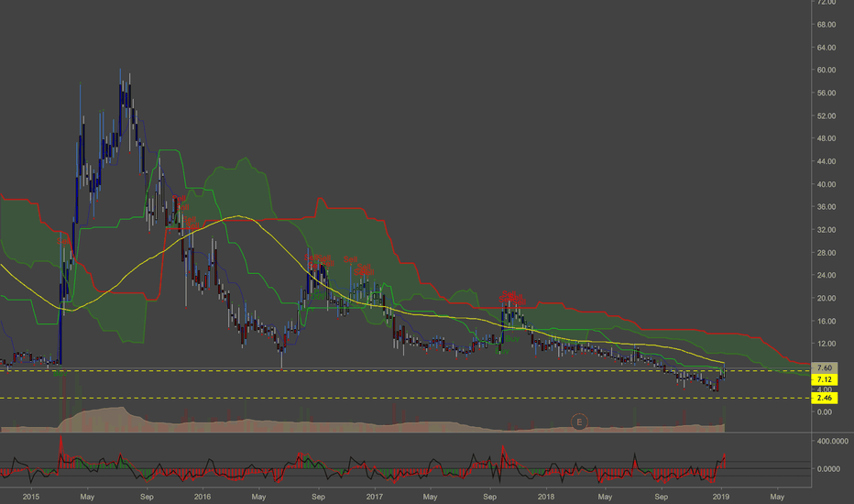Click the 2015 year label on time axis

click(31, 497)
